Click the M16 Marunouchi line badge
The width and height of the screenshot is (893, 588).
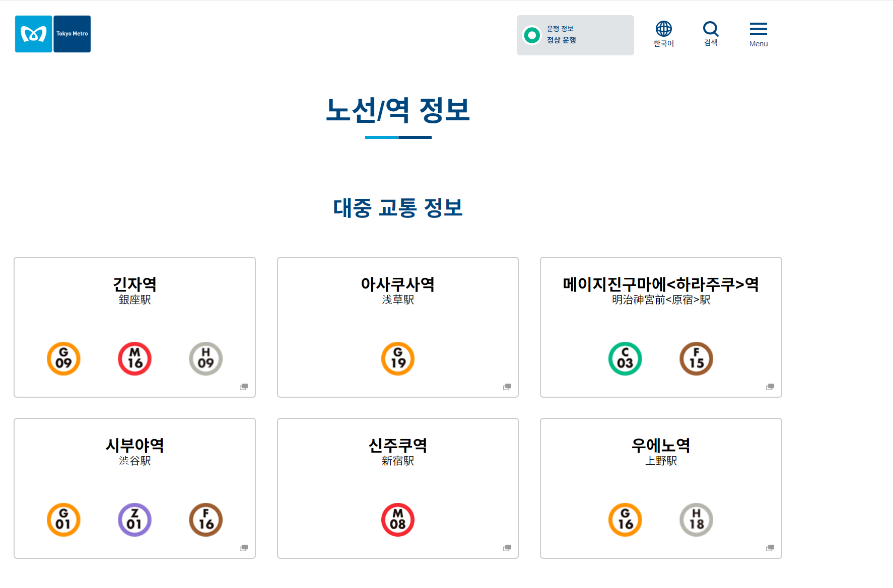[134, 358]
